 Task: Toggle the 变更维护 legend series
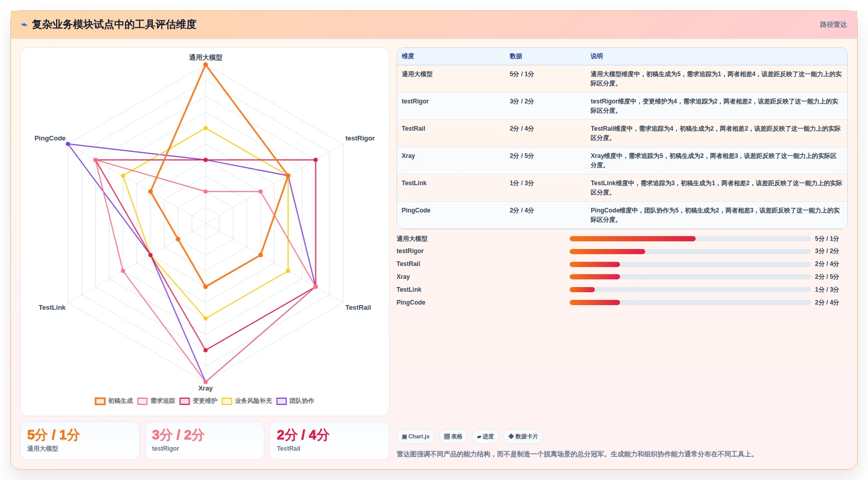[x=199, y=401]
